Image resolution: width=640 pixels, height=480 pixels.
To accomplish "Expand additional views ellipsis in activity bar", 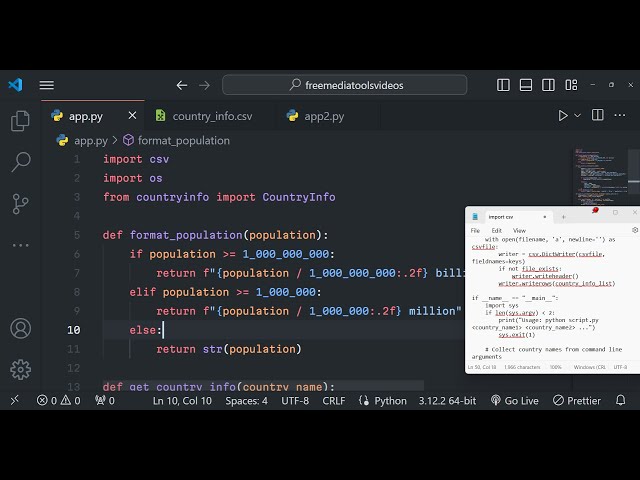I will [20, 245].
